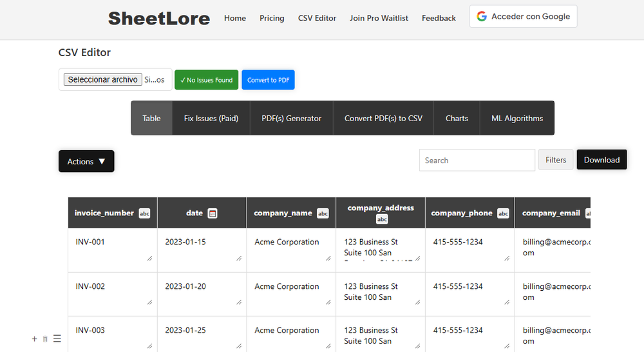Open the CSV Editor nav link
This screenshot has width=644, height=352.
(317, 18)
